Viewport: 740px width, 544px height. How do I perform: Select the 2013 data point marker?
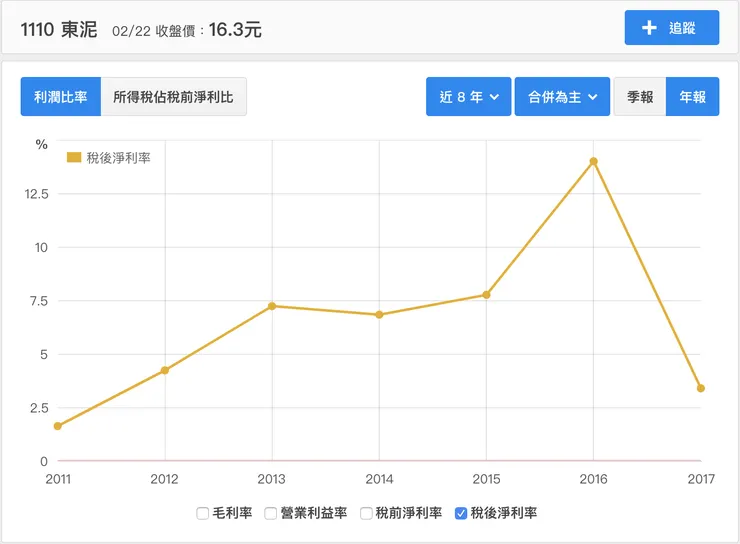[272, 306]
